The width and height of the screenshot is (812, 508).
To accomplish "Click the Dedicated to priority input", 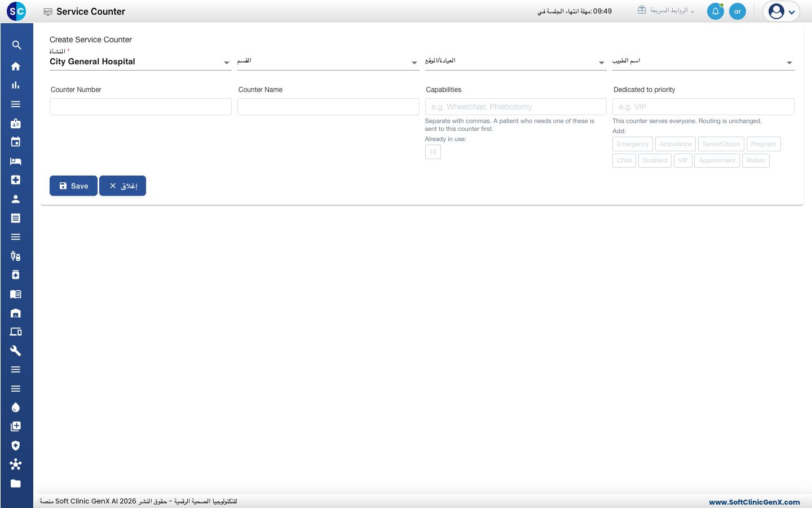I will click(703, 107).
